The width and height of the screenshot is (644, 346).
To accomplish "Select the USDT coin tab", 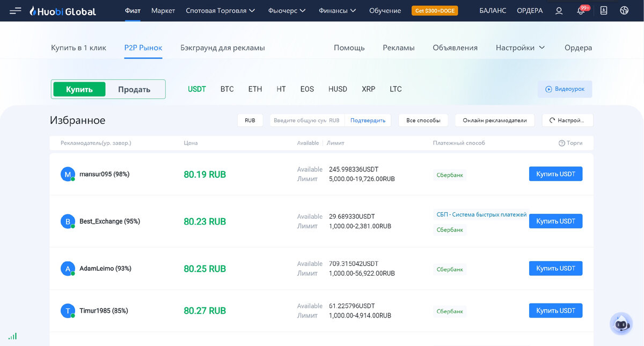I will (x=197, y=89).
